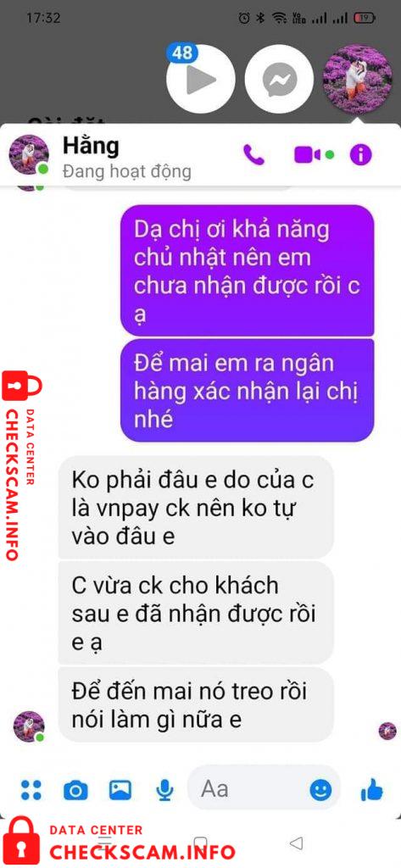Select message starting "Dạ chị ơi khả năng"
This screenshot has width=401, height=868.
pyautogui.click(x=247, y=270)
